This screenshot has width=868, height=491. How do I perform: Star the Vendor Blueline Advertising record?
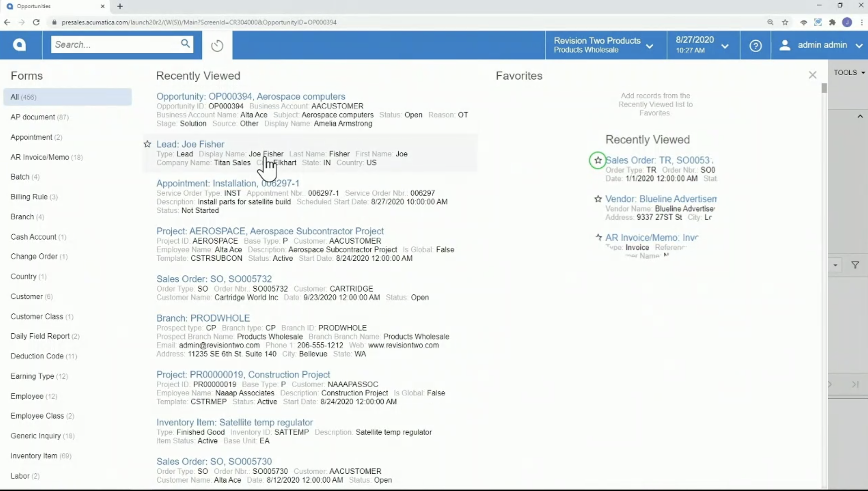pos(598,199)
